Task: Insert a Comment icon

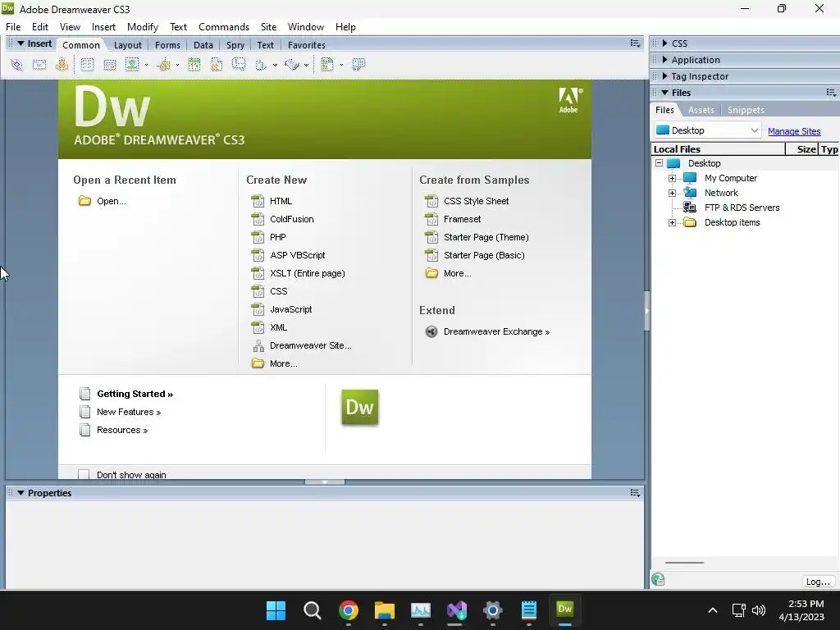Action: [x=239, y=65]
